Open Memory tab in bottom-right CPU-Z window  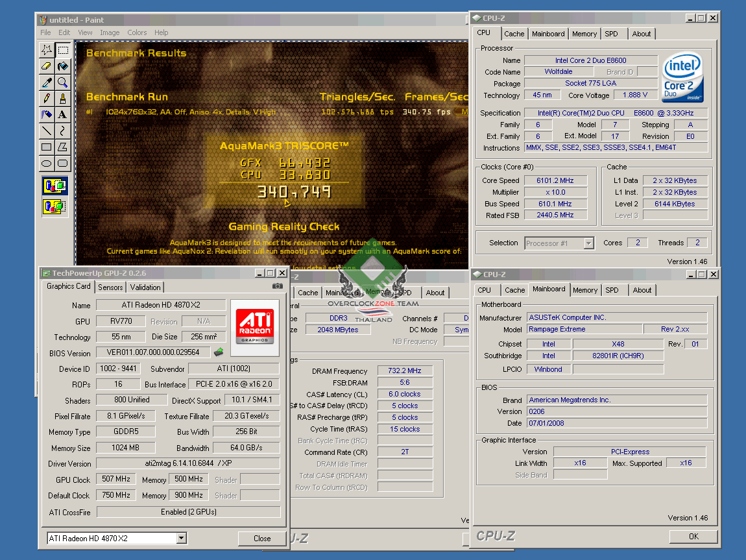(585, 290)
